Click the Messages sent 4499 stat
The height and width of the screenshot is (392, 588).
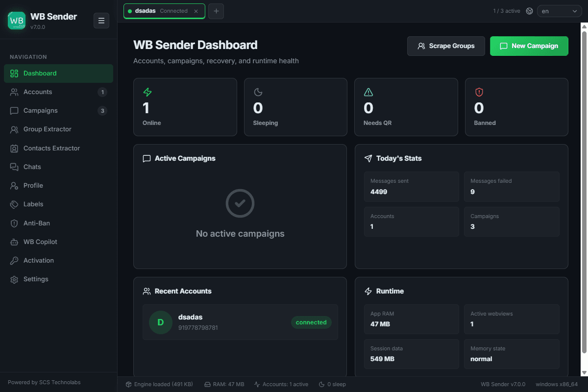click(x=412, y=187)
